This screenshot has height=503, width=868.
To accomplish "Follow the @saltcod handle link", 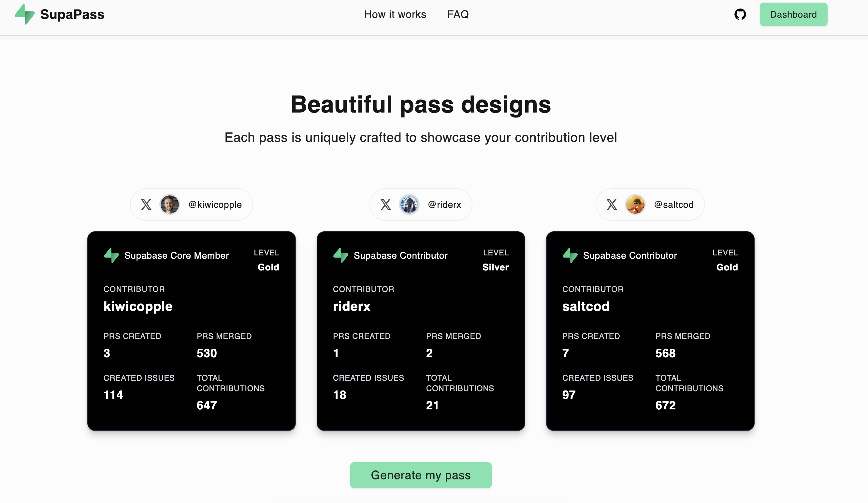I will pyautogui.click(x=673, y=205).
